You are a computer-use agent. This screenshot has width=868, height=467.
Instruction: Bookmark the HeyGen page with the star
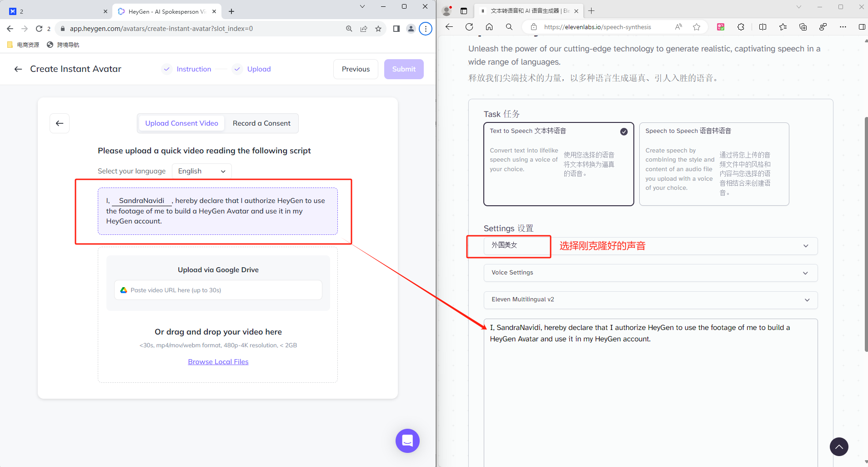click(378, 29)
